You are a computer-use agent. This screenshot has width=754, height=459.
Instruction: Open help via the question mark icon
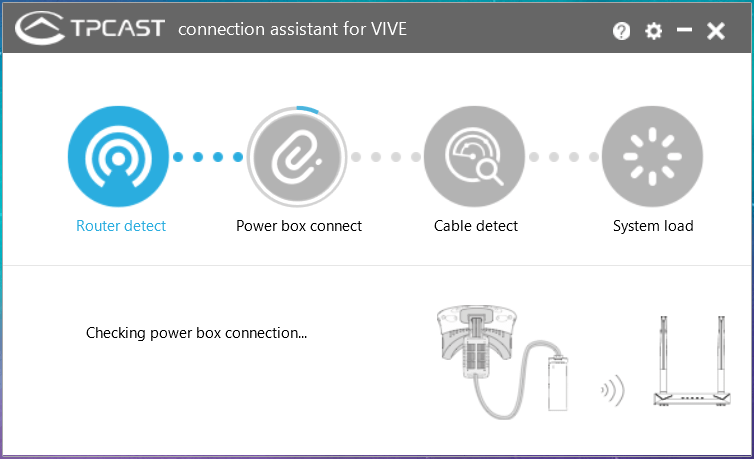(x=621, y=31)
